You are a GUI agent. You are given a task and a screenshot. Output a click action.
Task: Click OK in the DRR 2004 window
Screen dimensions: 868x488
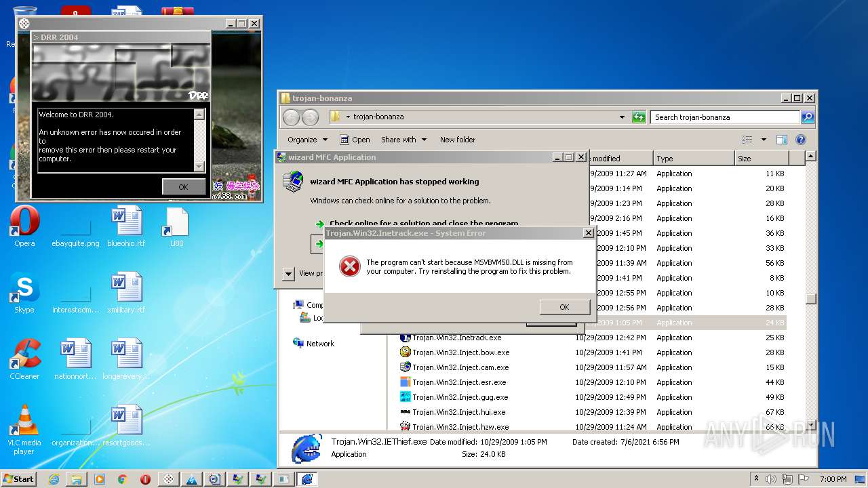[183, 187]
